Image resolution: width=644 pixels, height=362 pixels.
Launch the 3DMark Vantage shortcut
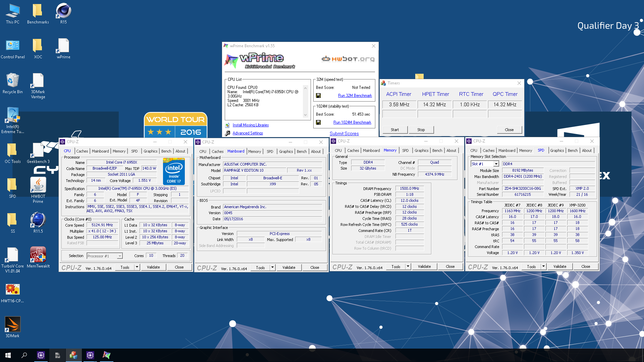pyautogui.click(x=38, y=86)
